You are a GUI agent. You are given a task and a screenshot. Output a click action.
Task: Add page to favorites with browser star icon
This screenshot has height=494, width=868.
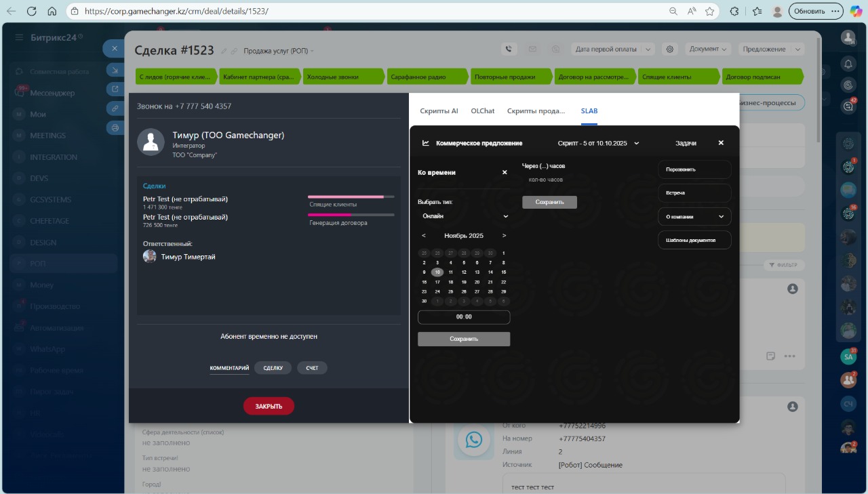pos(709,12)
